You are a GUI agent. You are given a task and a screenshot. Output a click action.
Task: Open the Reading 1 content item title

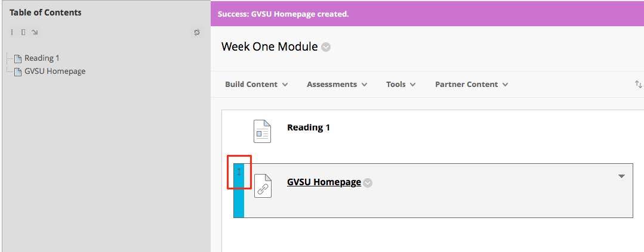[308, 127]
